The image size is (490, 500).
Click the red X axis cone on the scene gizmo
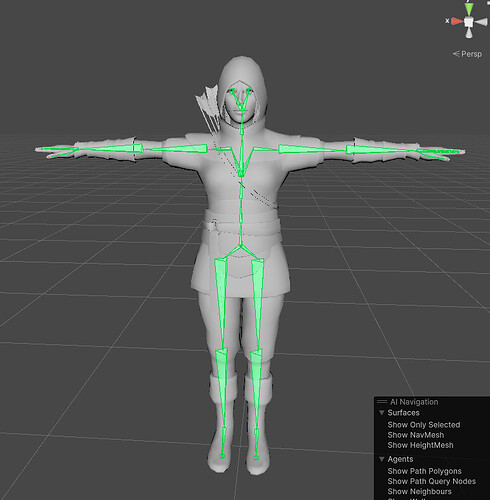pyautogui.click(x=457, y=22)
